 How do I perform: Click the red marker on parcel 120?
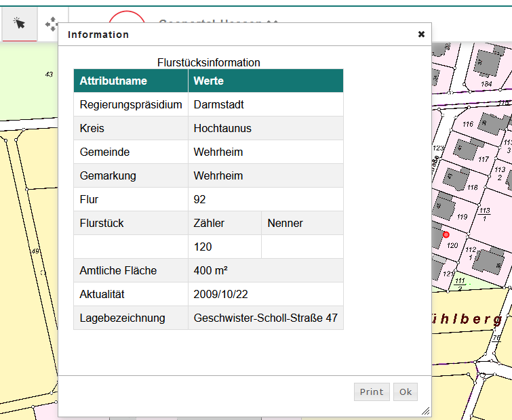[446, 234]
